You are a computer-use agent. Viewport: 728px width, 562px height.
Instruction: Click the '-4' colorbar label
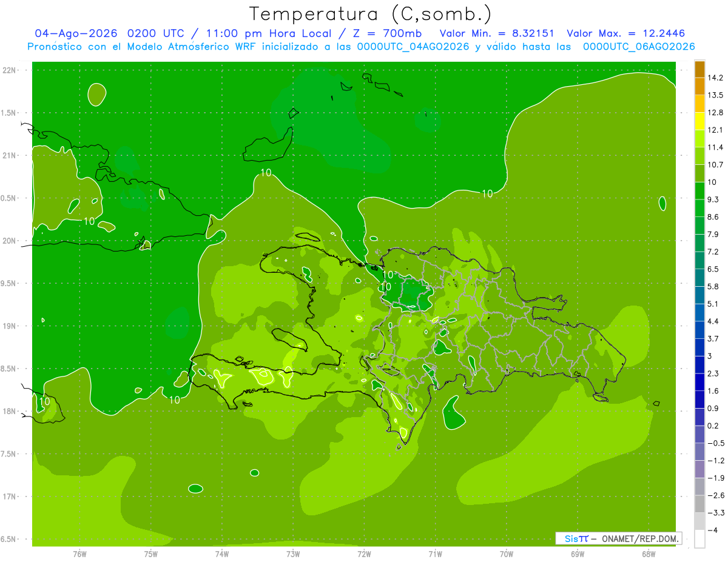tap(712, 530)
